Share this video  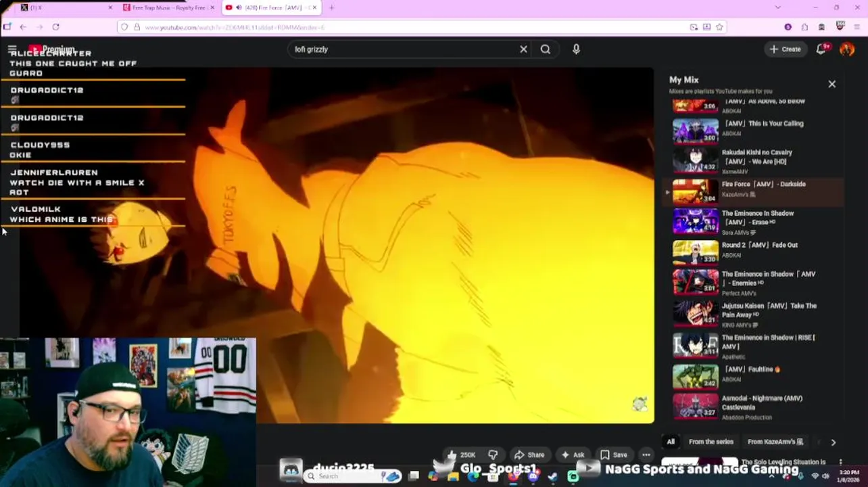[x=529, y=455]
